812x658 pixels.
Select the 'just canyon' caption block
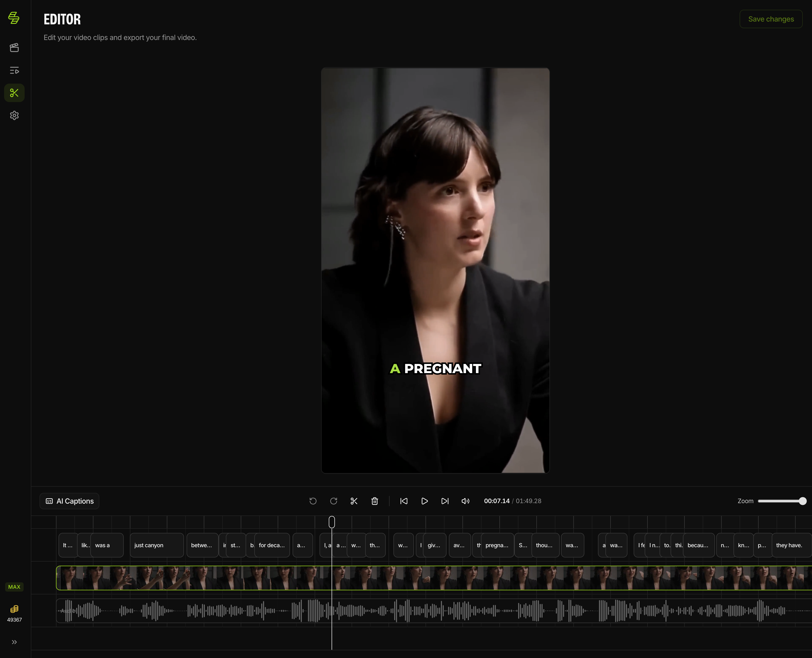click(x=157, y=545)
